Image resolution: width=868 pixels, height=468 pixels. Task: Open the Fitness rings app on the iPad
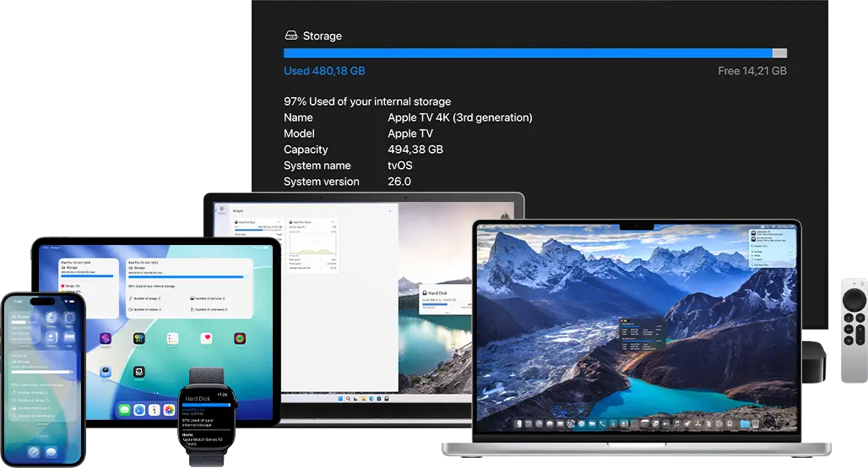(x=240, y=339)
